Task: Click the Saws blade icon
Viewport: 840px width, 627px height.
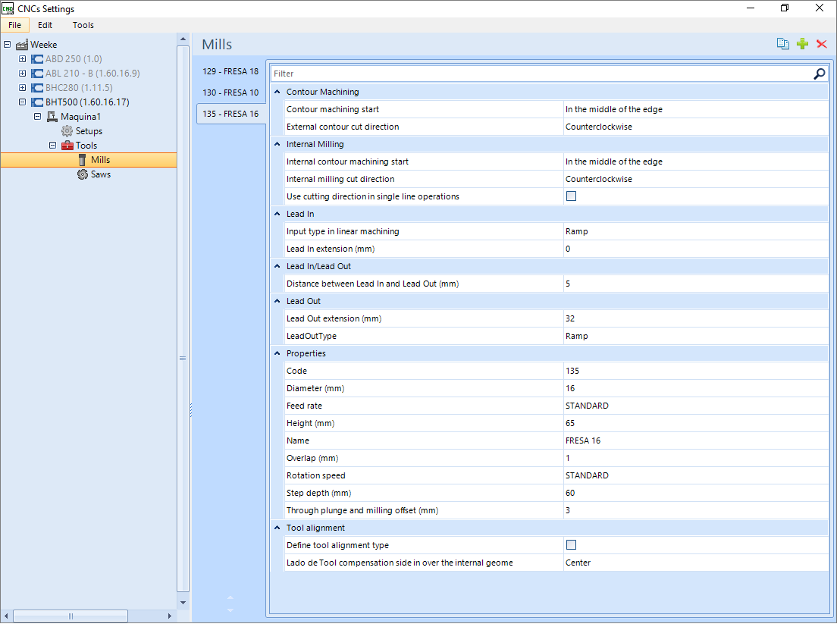Action: [x=83, y=174]
